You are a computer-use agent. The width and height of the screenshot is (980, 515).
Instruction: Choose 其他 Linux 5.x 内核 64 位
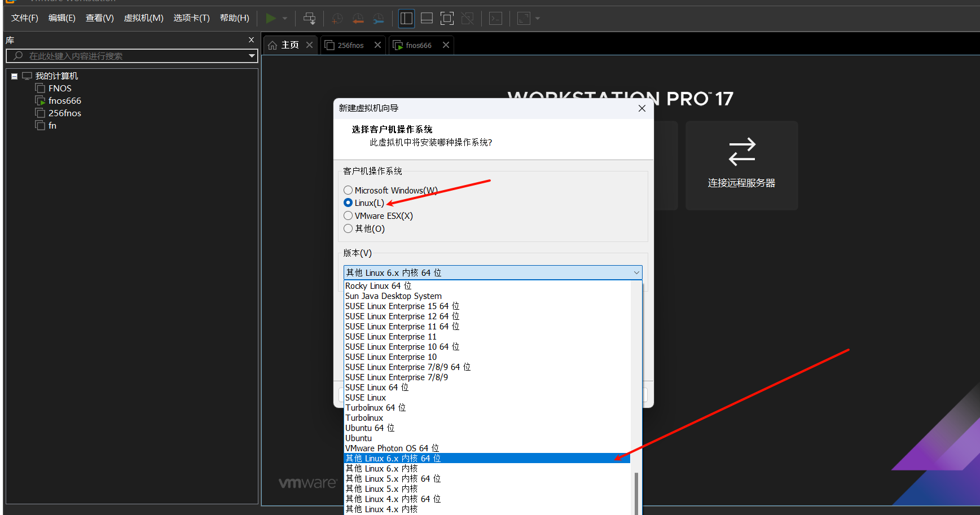(x=487, y=479)
